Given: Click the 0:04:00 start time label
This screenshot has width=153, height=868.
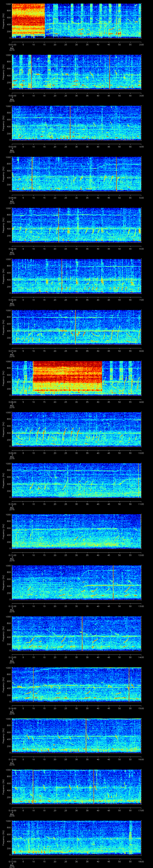Looking at the screenshot, I should (12, 198).
